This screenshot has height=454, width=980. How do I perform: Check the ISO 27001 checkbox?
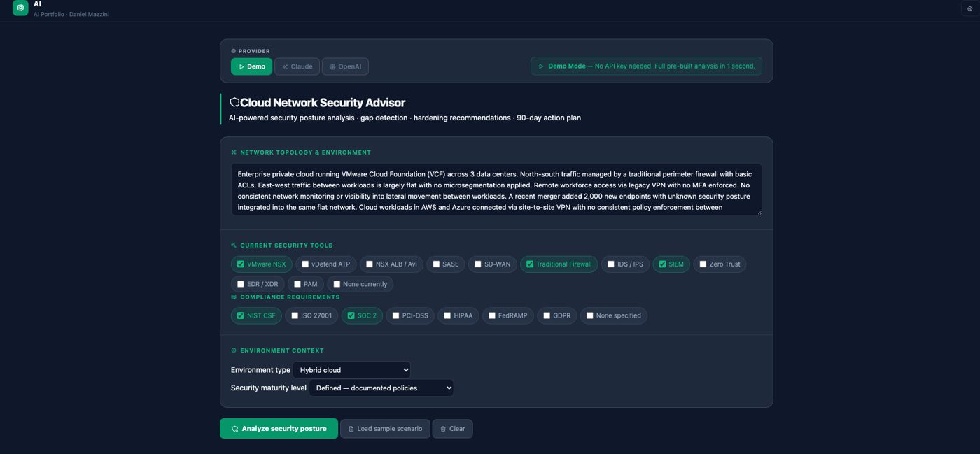tap(294, 315)
